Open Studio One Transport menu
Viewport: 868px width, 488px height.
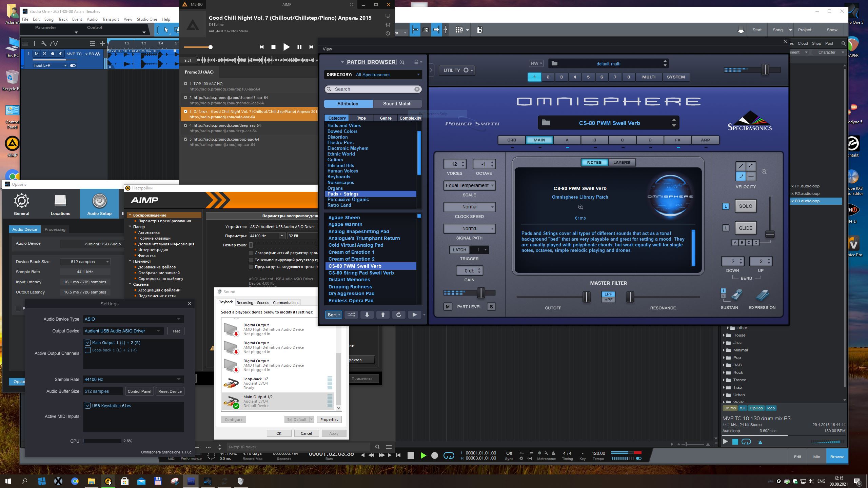coord(111,19)
